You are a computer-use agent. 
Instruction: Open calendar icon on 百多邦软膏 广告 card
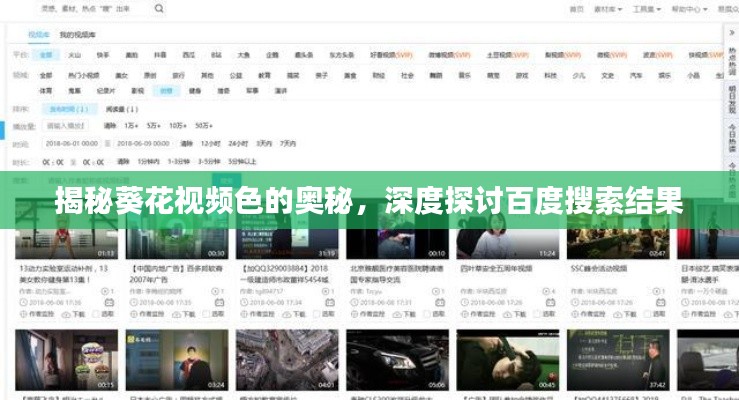[x=219, y=302]
